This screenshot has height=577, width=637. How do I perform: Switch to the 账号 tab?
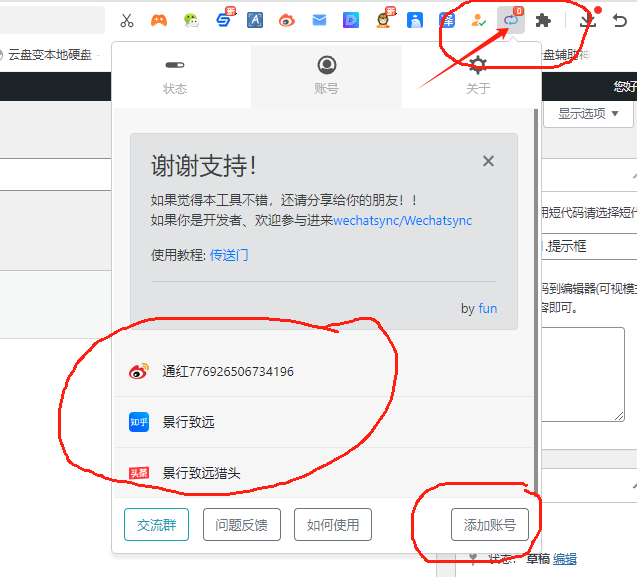tap(327, 76)
